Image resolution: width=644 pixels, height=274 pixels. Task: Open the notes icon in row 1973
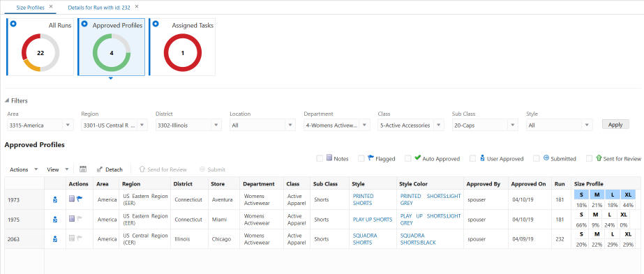[x=72, y=199]
